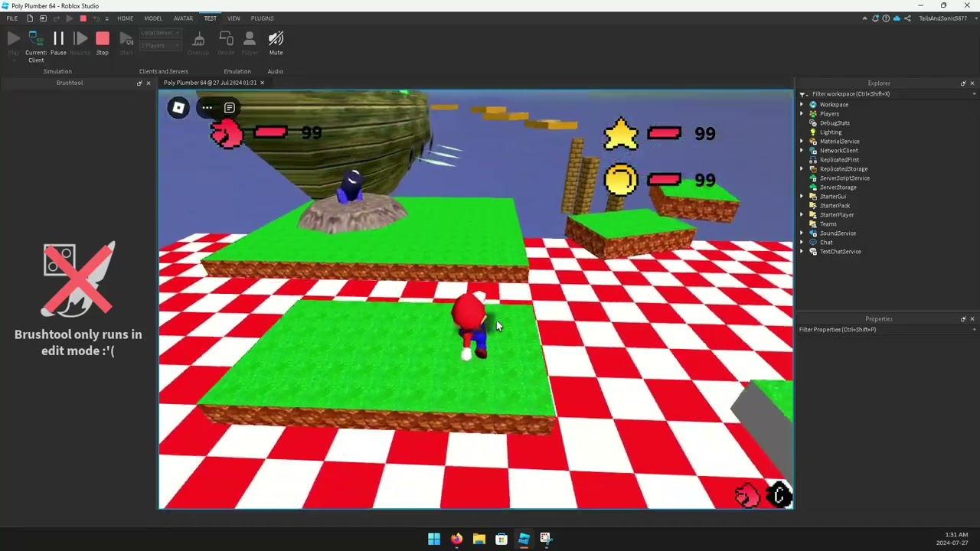Viewport: 980px width, 551px height.
Task: Pause the running simulation
Action: (x=58, y=44)
